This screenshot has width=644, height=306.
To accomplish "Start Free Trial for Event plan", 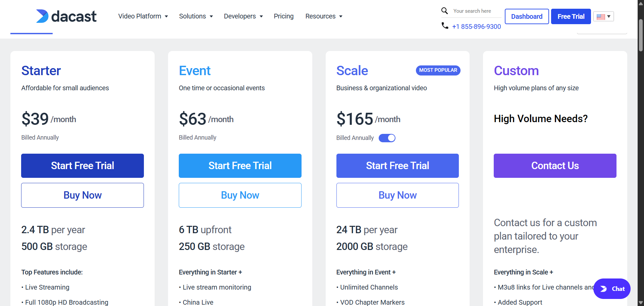I will tap(240, 166).
